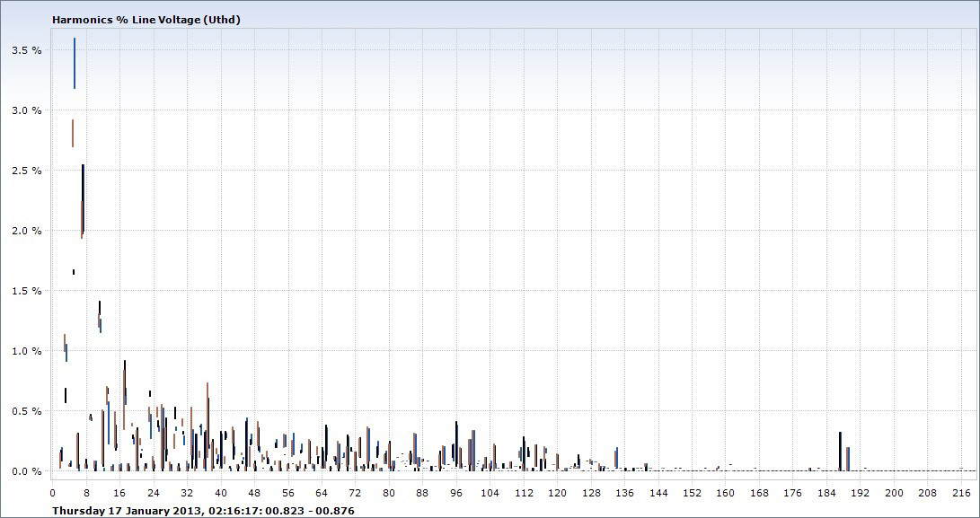Click the 1.5 % y-axis label
This screenshot has height=518, width=980.
27,291
